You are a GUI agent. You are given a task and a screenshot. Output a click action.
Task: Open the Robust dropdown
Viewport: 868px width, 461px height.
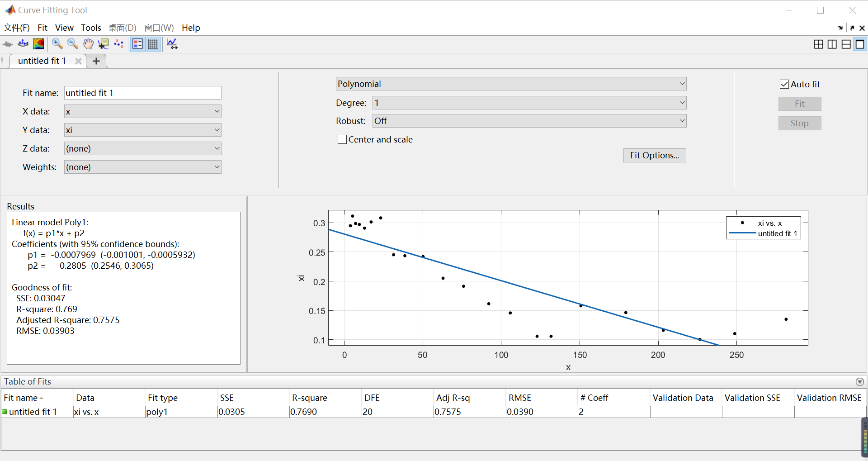coord(529,121)
